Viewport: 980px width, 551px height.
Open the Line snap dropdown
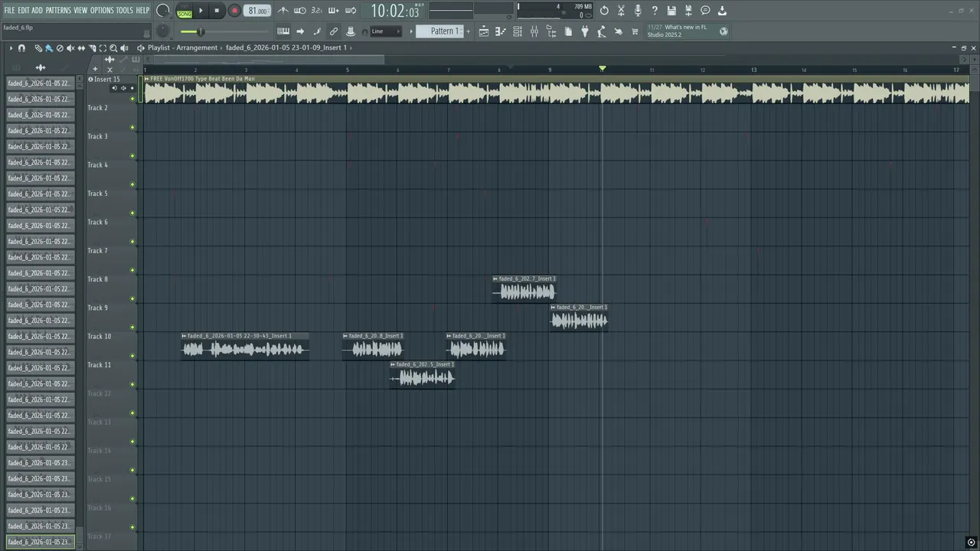coord(387,31)
